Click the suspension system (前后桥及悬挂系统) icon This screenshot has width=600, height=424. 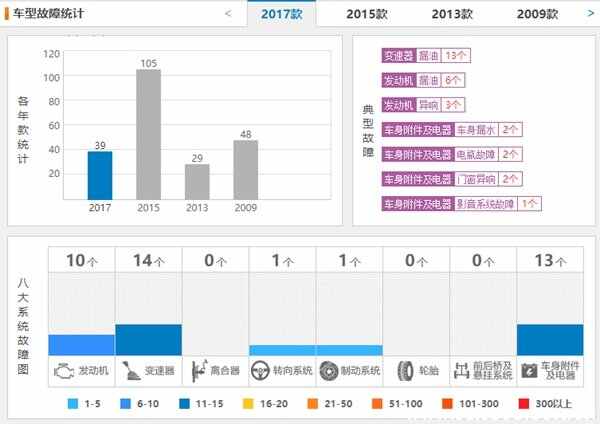pos(460,369)
